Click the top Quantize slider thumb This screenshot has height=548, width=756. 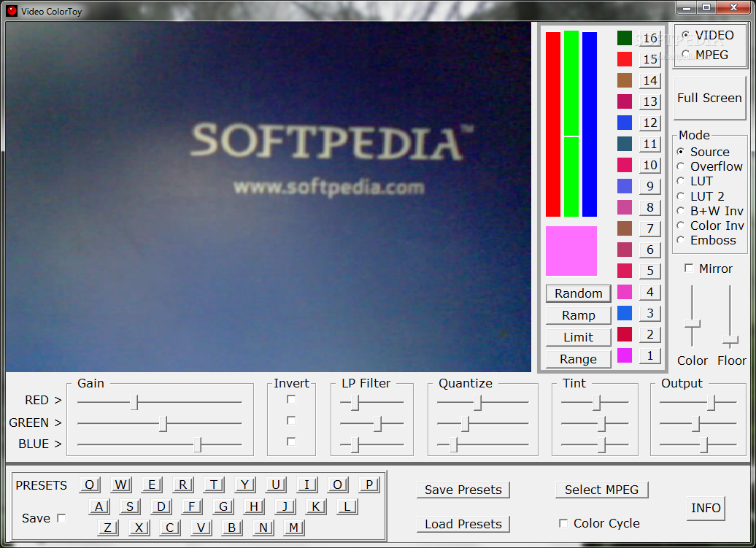tap(477, 401)
